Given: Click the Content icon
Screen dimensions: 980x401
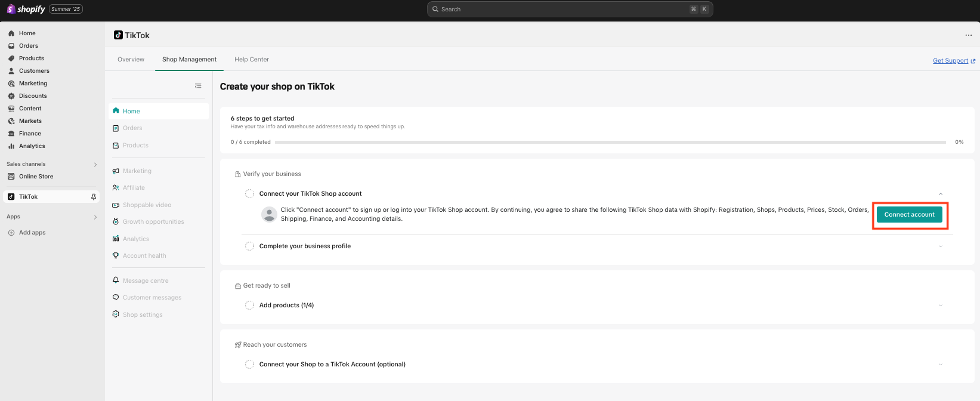Looking at the screenshot, I should [11, 109].
